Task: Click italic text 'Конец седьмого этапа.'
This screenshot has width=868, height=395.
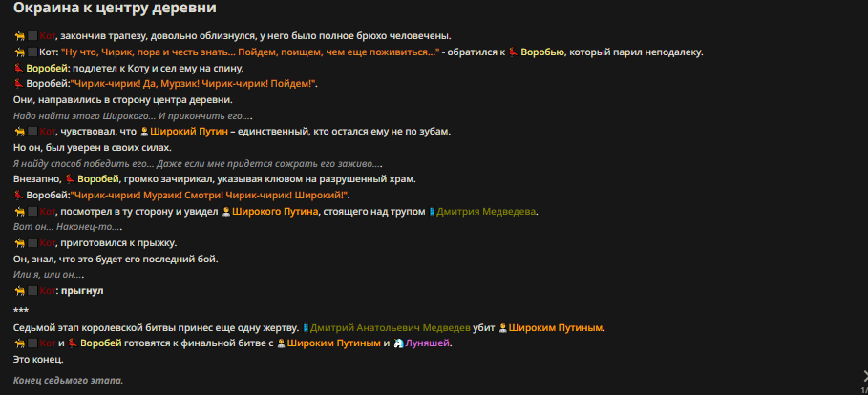Action: tap(68, 380)
